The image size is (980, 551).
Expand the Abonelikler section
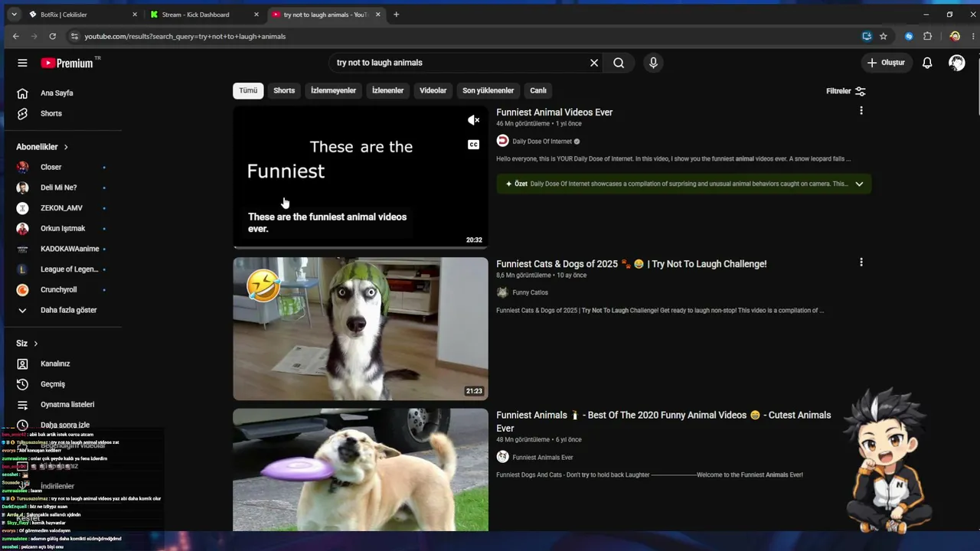coord(43,147)
